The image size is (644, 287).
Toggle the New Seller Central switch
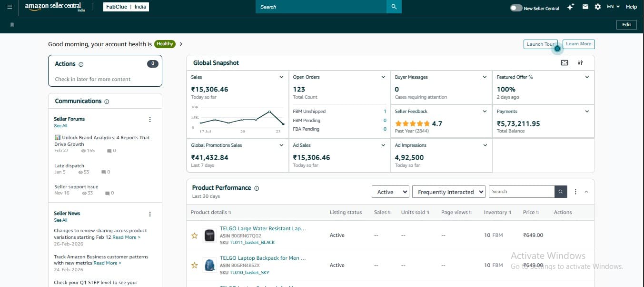tap(516, 8)
